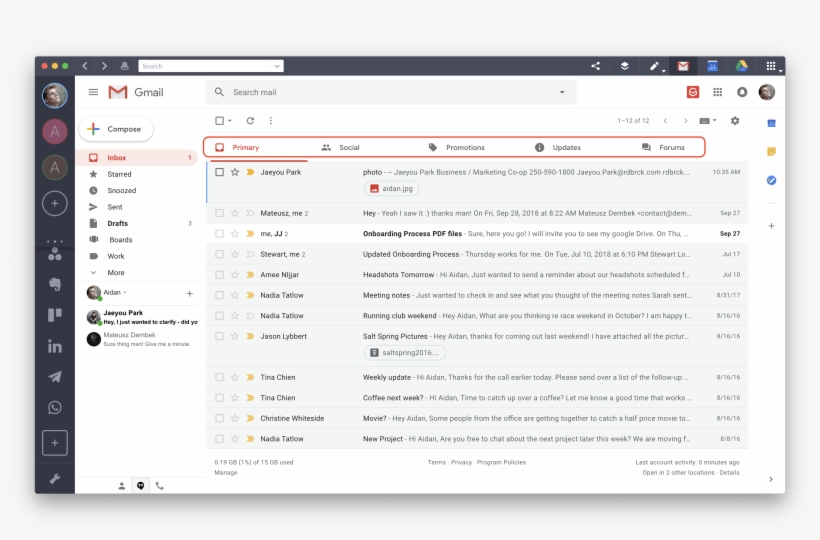Open the aidan.jpg attachment chip
The image size is (820, 540).
click(x=391, y=189)
